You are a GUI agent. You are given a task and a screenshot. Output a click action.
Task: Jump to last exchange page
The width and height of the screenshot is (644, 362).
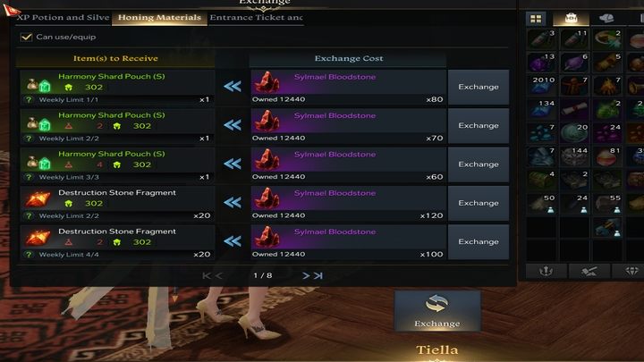[x=318, y=276]
